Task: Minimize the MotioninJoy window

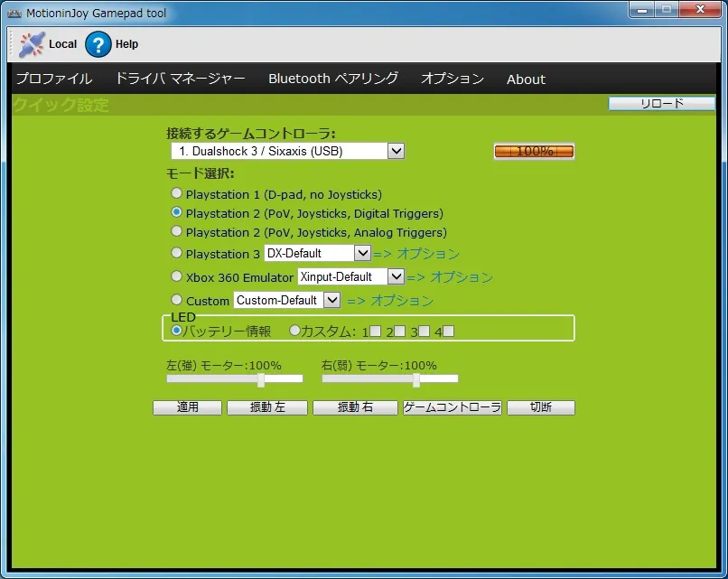Action: tap(642, 10)
